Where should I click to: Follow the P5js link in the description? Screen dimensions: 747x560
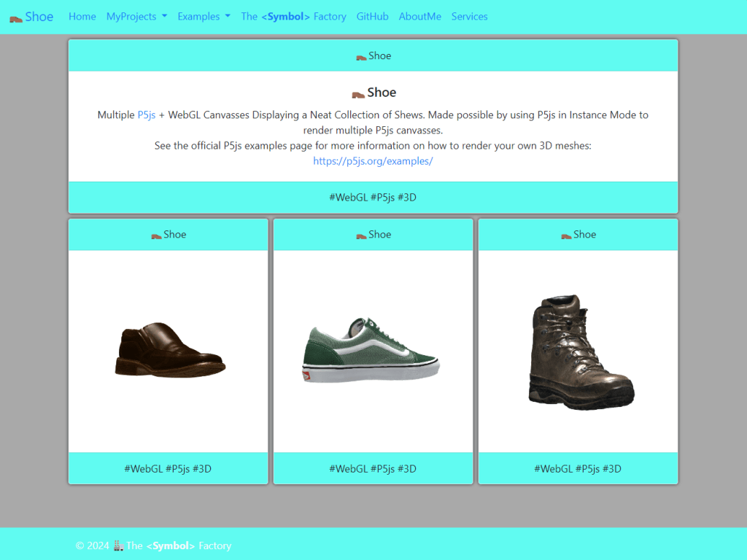point(146,114)
